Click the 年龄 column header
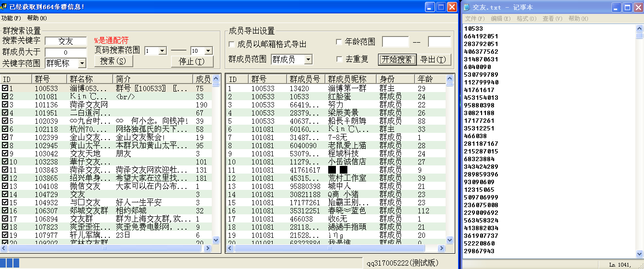The image size is (644, 269). pos(430,79)
